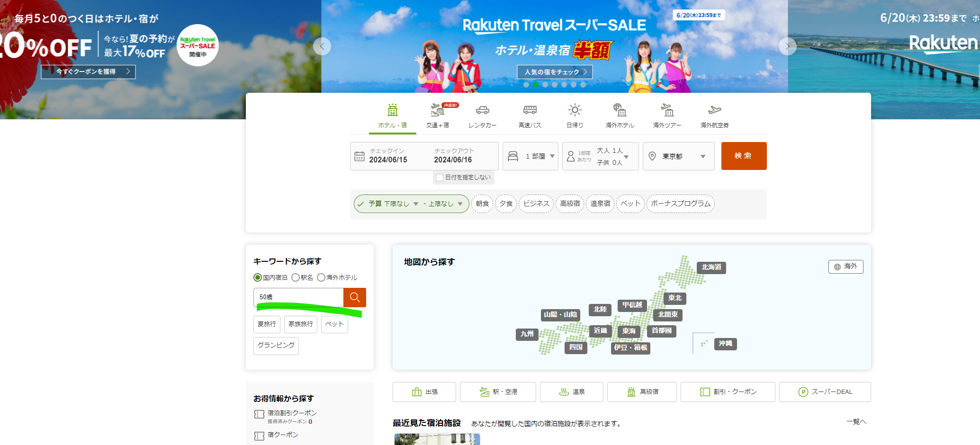Click the keyword input containing 50歳
This screenshot has height=445, width=980.
tap(298, 297)
